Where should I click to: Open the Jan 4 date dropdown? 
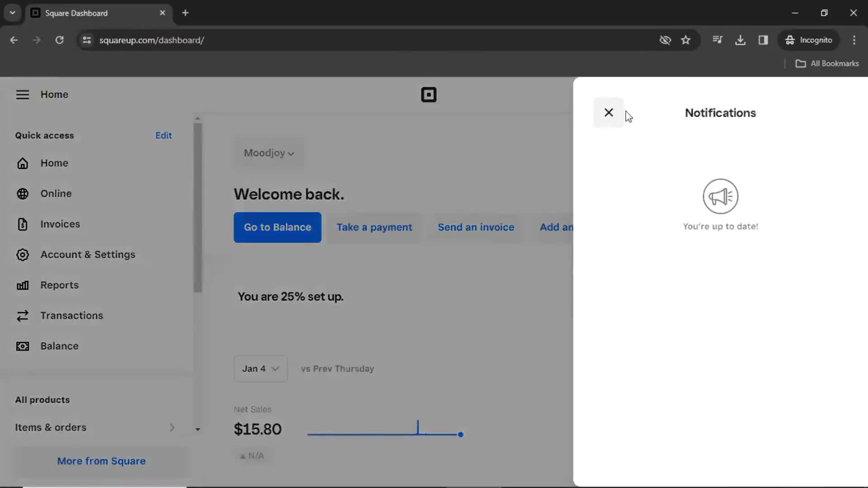[x=260, y=369]
